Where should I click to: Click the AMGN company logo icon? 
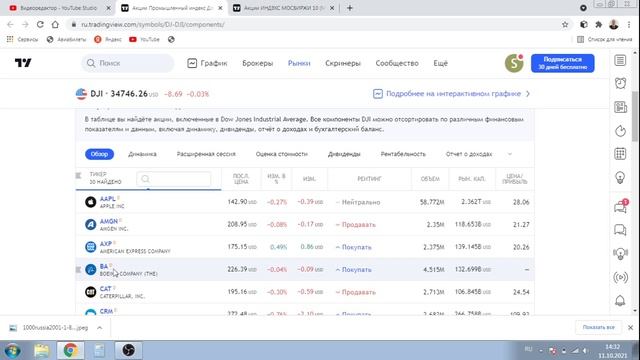(x=91, y=224)
